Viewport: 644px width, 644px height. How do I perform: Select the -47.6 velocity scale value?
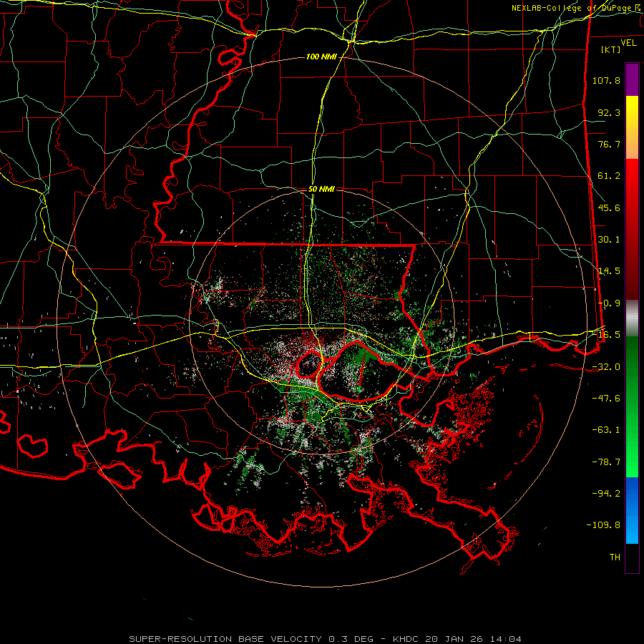tap(606, 399)
